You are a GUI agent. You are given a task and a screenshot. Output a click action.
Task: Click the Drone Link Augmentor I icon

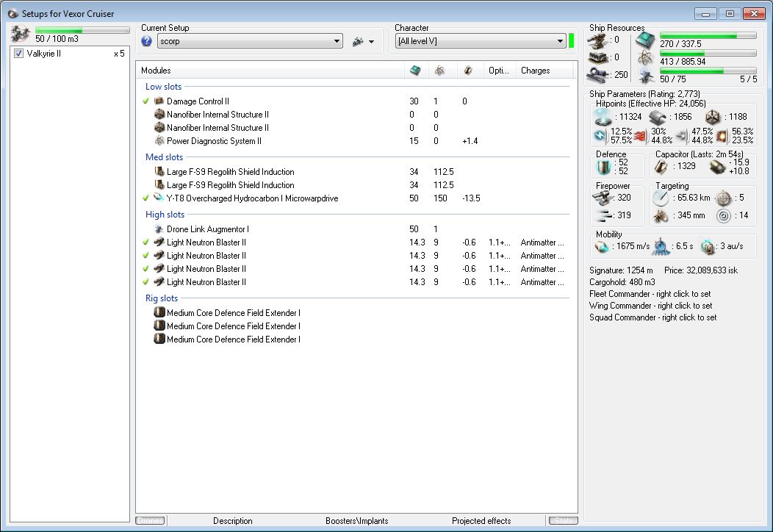pyautogui.click(x=159, y=229)
